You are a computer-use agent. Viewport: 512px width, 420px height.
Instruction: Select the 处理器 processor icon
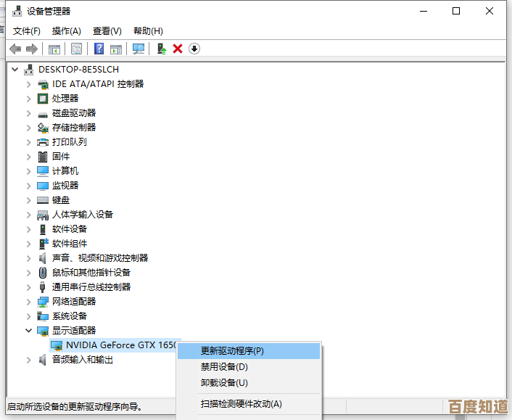click(x=43, y=99)
